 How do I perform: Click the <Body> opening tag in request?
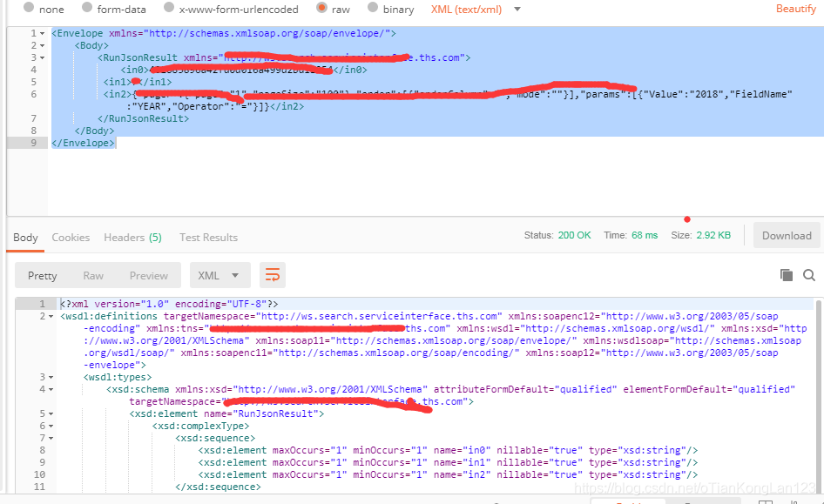click(91, 45)
